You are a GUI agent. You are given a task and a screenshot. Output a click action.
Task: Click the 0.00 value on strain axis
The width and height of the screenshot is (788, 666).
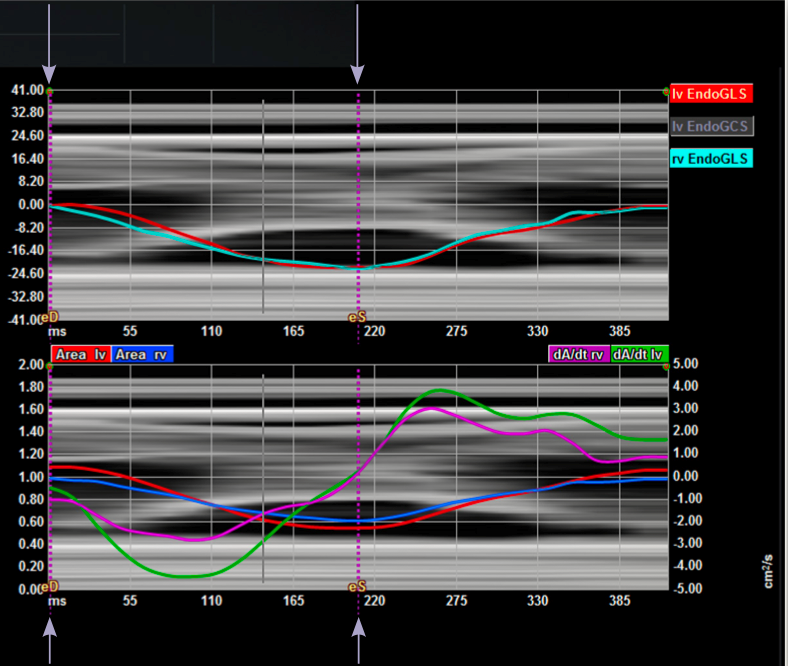coord(31,205)
